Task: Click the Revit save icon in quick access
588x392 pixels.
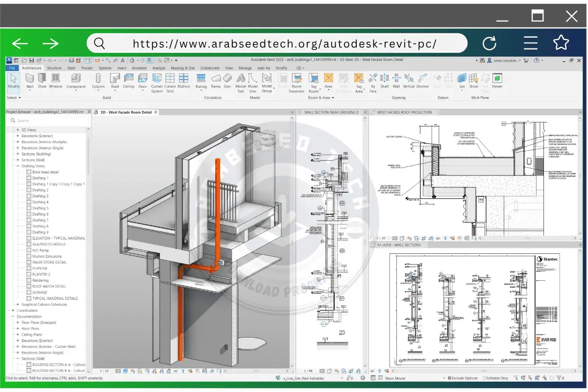Action: pyautogui.click(x=31, y=60)
